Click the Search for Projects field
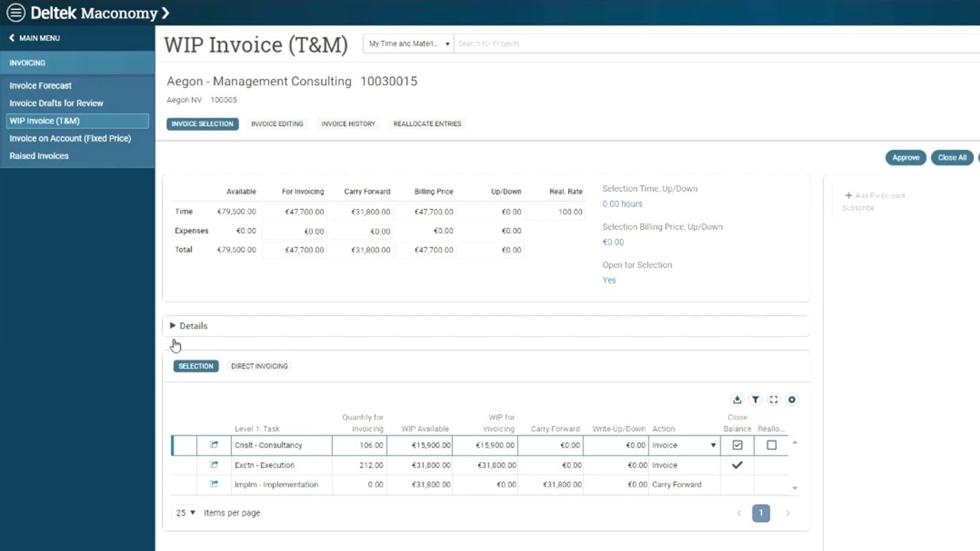980x551 pixels. [x=717, y=44]
